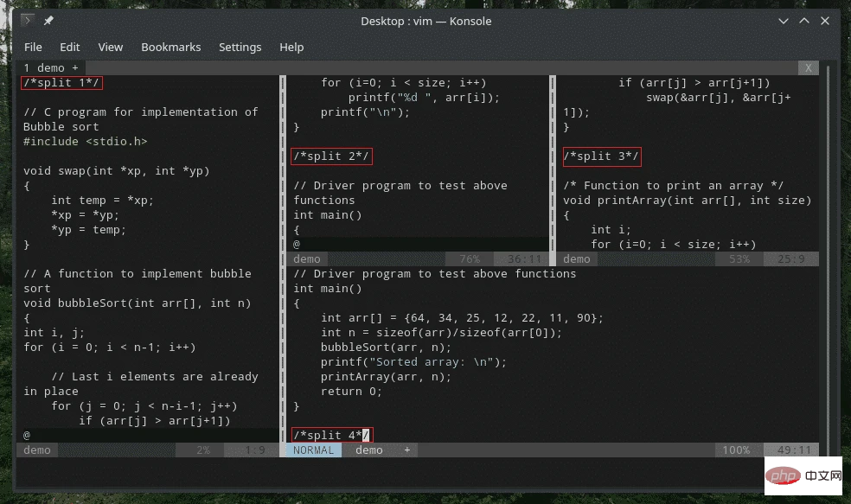Click on the '/*split 2*/' comment text
Viewport: 851px width, 504px height.
[x=331, y=156]
